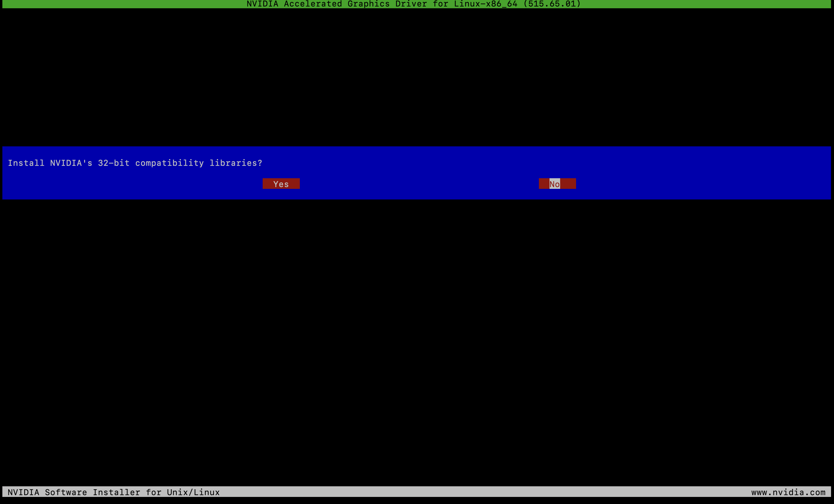Click the highlighted cursor on No
The image size is (834, 504).
tap(555, 184)
